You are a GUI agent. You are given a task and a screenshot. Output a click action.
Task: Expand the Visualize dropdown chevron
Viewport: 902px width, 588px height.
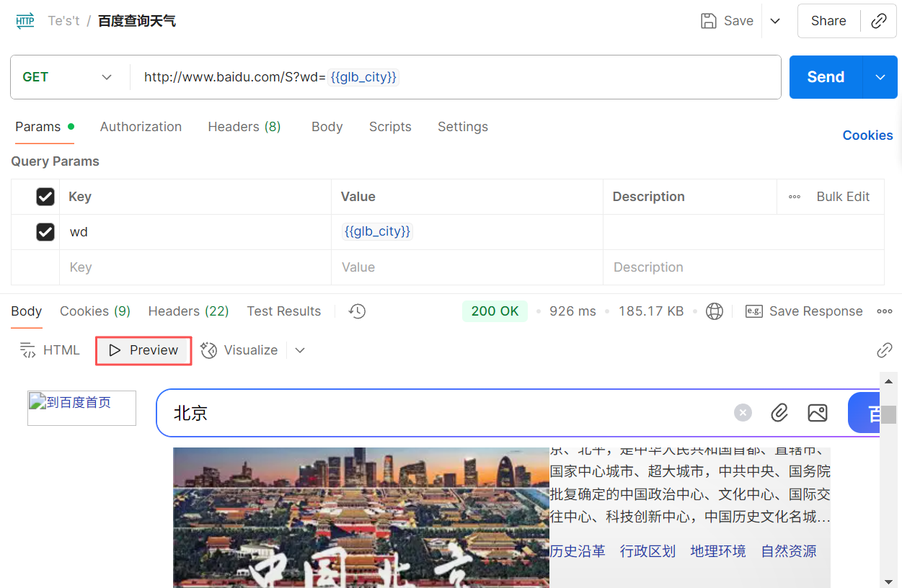pyautogui.click(x=300, y=350)
